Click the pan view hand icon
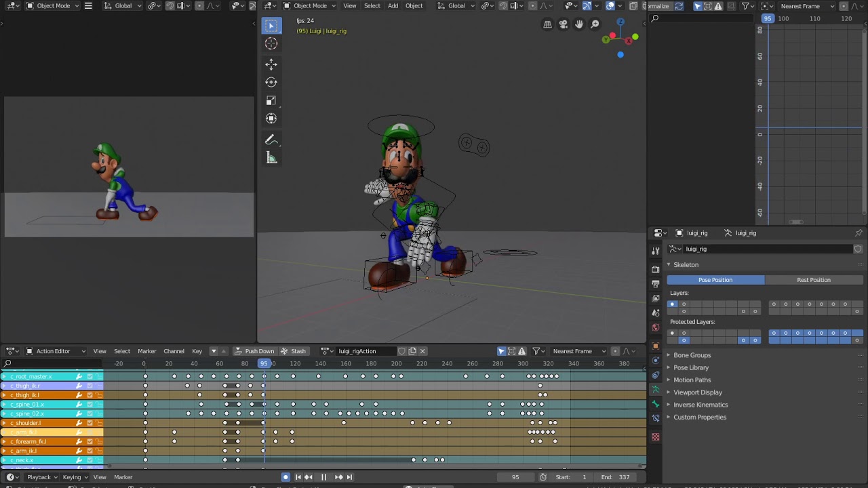868x488 pixels. click(x=579, y=24)
